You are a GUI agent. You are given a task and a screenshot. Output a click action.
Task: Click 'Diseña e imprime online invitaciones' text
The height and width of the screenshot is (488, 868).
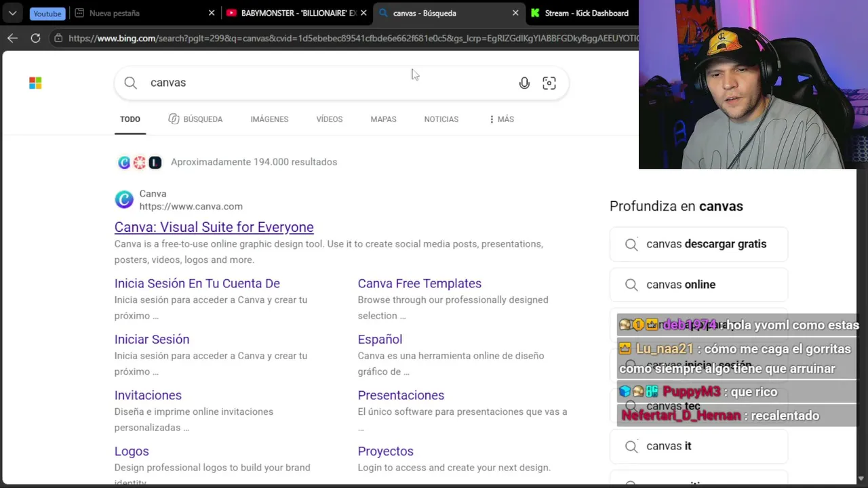[x=194, y=419]
